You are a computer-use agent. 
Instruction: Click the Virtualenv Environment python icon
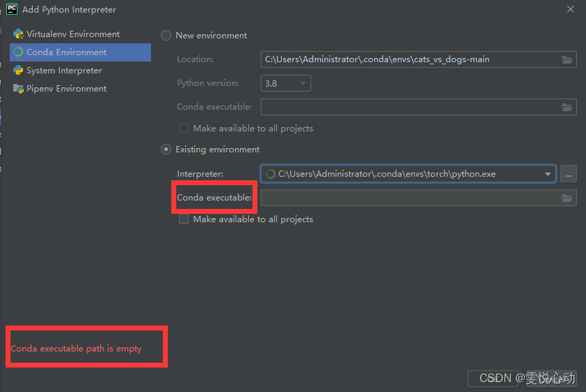18,34
